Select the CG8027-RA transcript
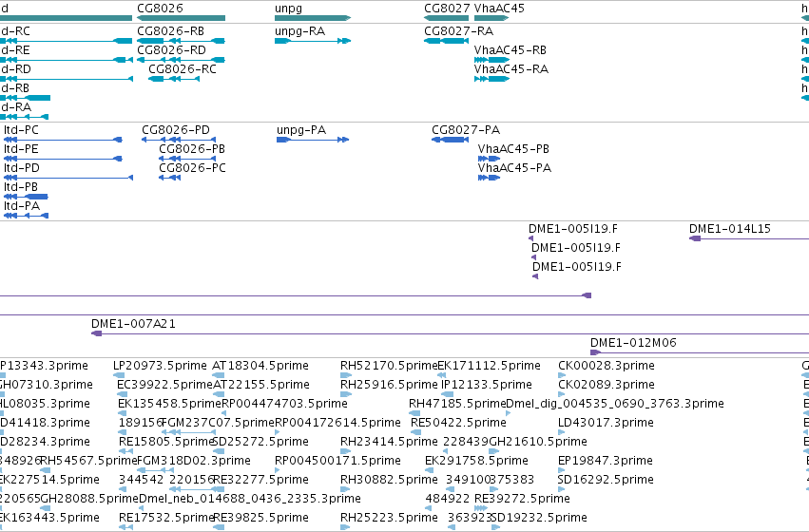 (458, 31)
